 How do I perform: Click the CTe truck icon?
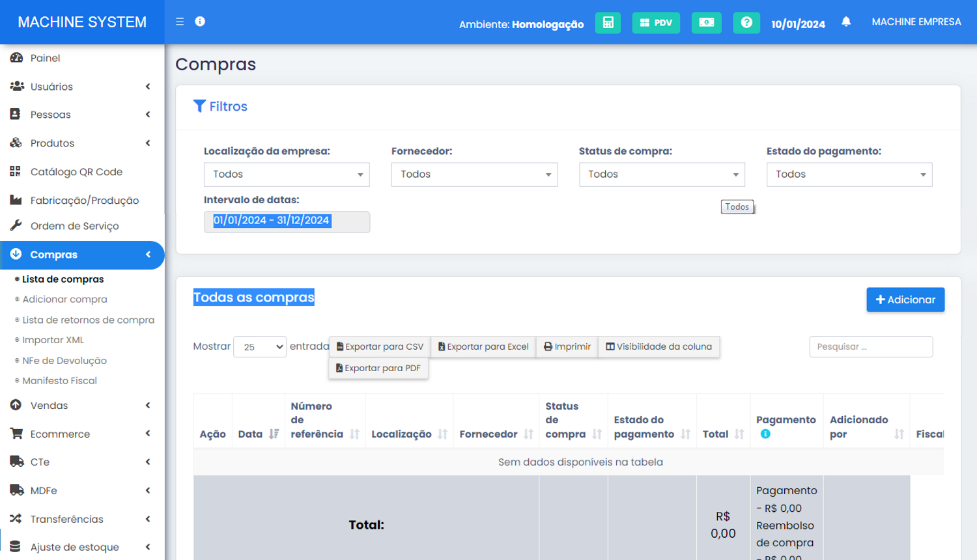(17, 461)
